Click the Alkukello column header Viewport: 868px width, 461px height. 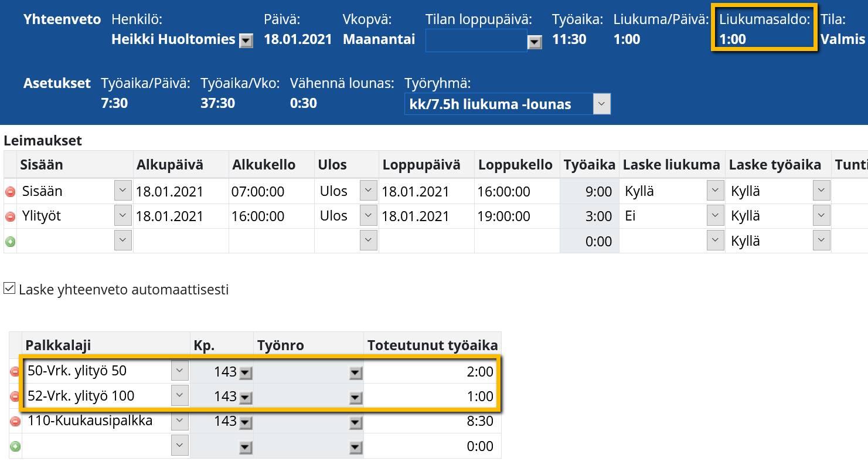(x=263, y=165)
